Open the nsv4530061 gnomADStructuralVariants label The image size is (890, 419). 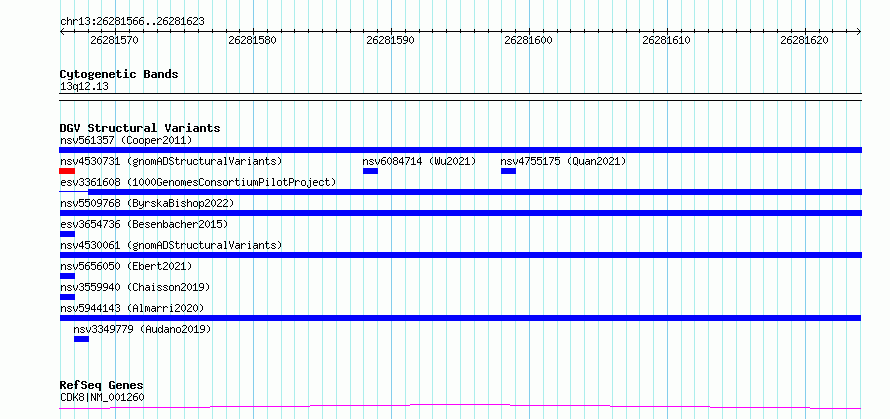[171, 245]
